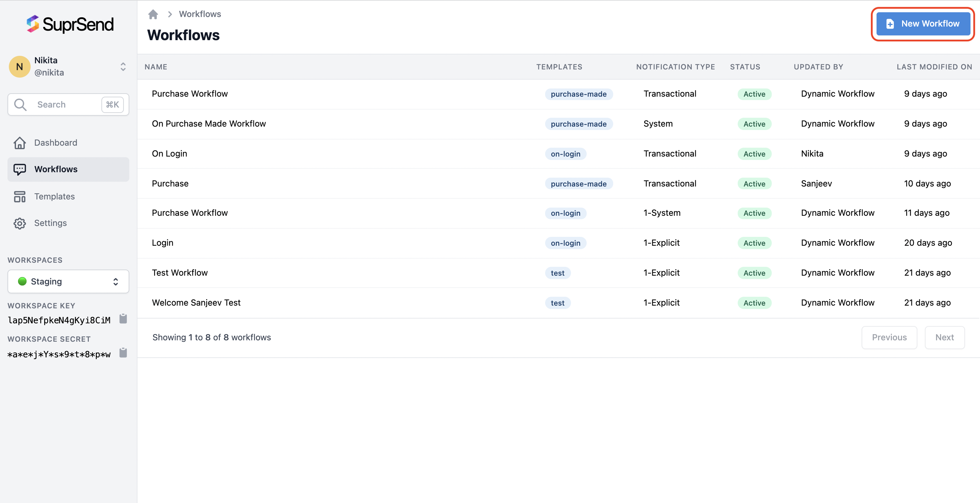Copy the workspace key to clipboard

(123, 319)
